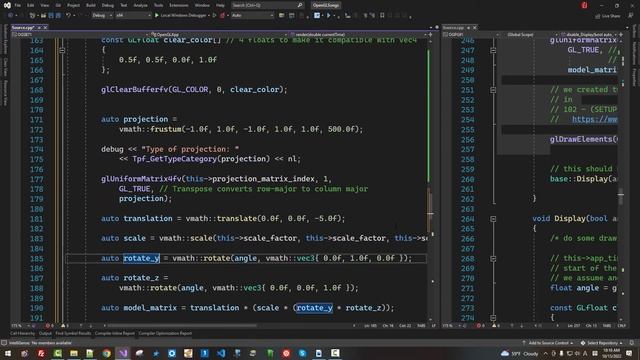This screenshot has height=360, width=640.
Task: Open the File menu
Action: [x=18, y=5]
